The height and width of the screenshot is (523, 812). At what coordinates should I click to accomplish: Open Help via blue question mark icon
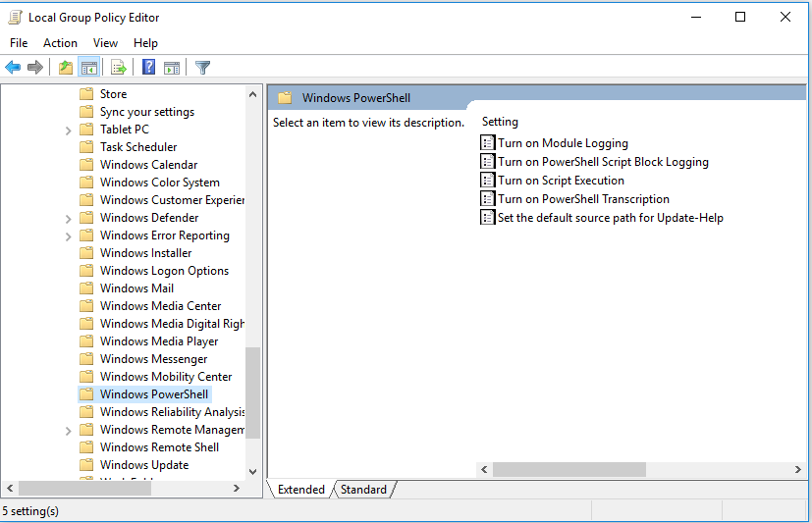point(148,67)
